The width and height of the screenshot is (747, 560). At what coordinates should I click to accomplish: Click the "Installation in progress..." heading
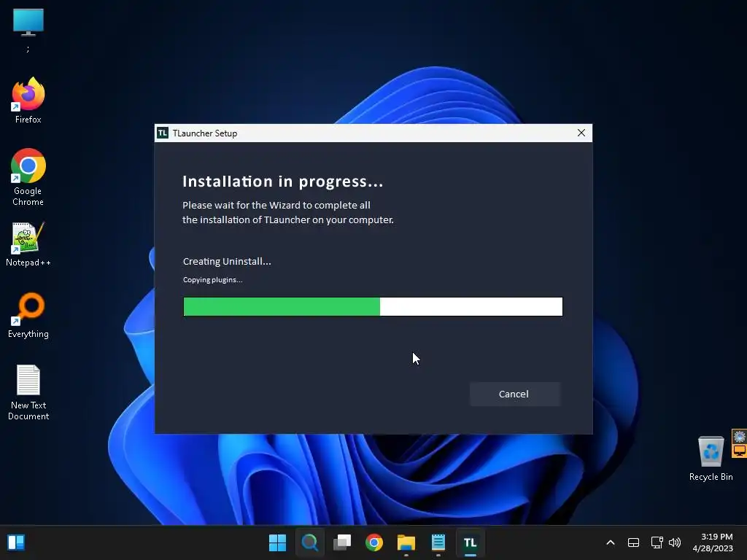(x=283, y=182)
